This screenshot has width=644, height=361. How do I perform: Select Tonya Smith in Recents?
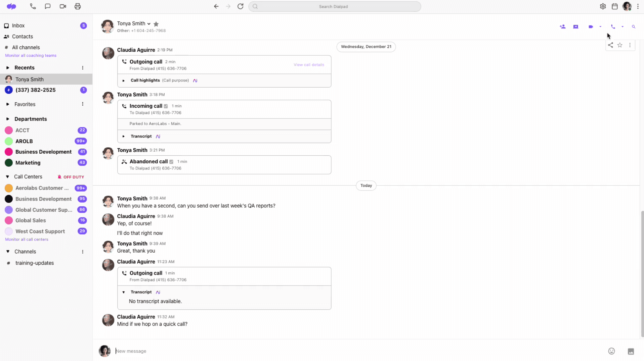tap(46, 79)
